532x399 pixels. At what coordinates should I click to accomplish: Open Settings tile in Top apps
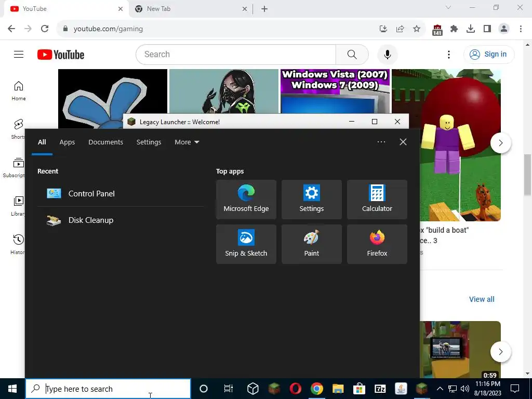pos(312,199)
